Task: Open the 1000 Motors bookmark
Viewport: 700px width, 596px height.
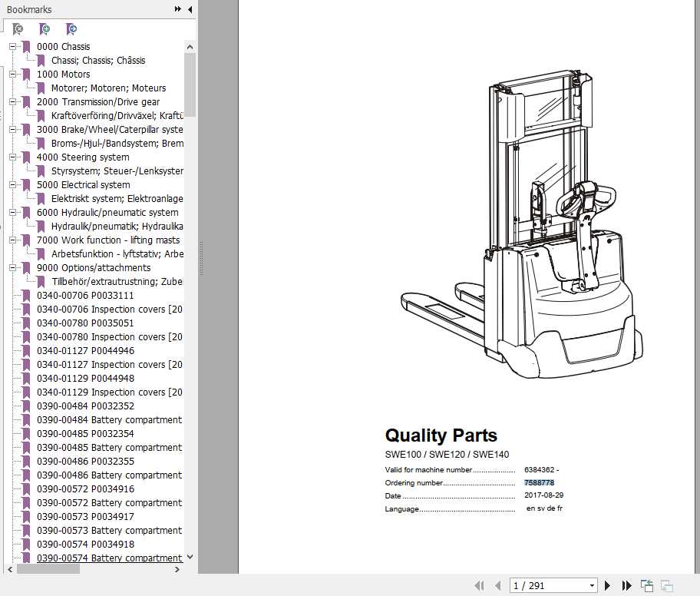Action: point(63,74)
